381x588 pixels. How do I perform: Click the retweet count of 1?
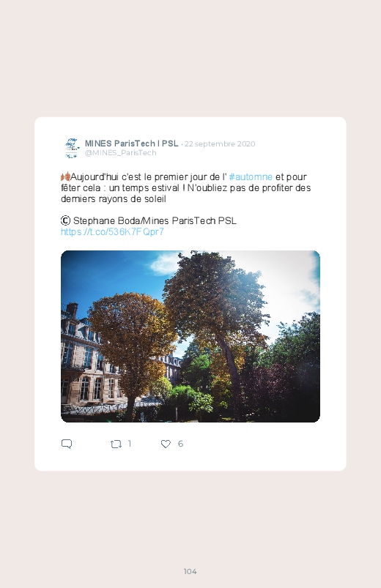130,444
